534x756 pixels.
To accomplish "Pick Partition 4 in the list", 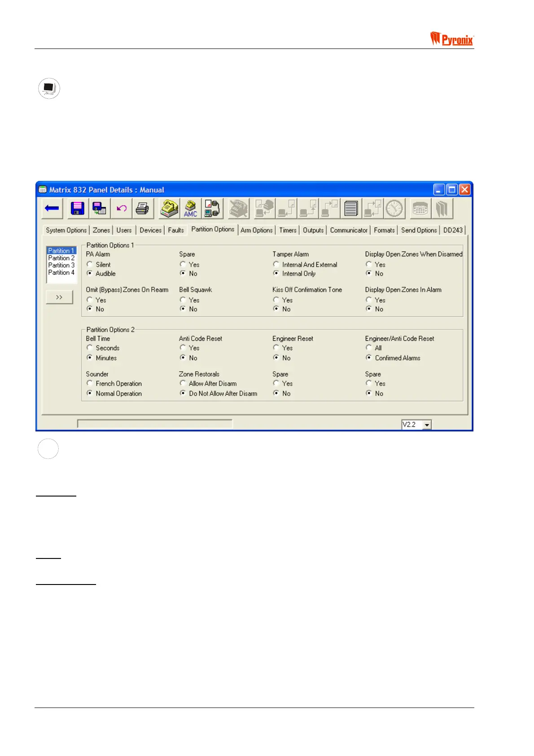I will point(61,273).
